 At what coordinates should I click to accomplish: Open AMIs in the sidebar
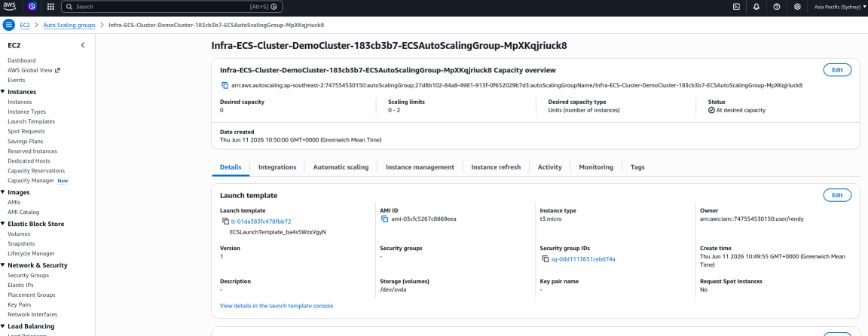14,203
